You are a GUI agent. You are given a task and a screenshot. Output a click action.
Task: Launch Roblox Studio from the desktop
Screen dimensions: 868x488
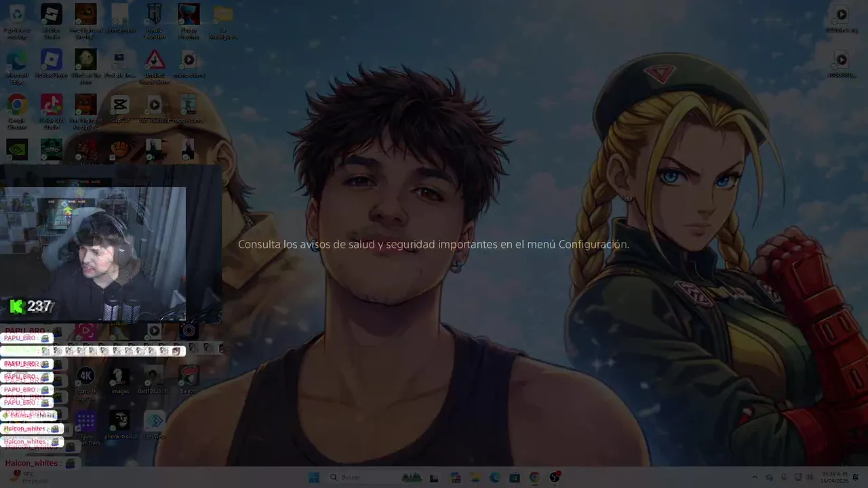pyautogui.click(x=52, y=20)
